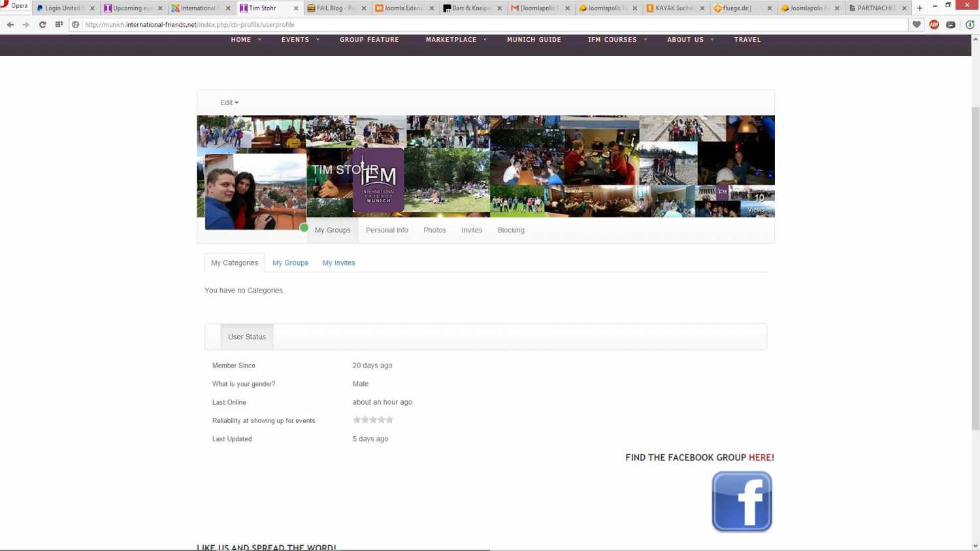This screenshot has height=551, width=980.
Task: Click the page vertical scrollbar
Action: [975, 268]
